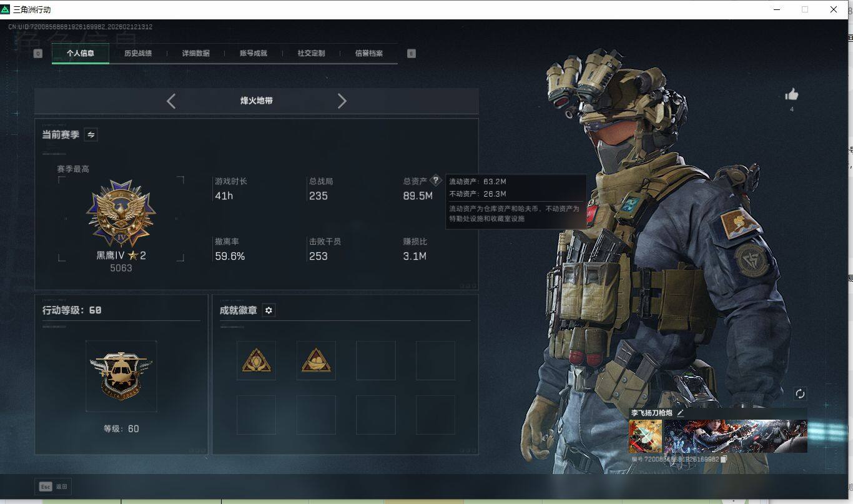Click the question mark beside 总资产
Screen dimensions: 853x504
435,180
